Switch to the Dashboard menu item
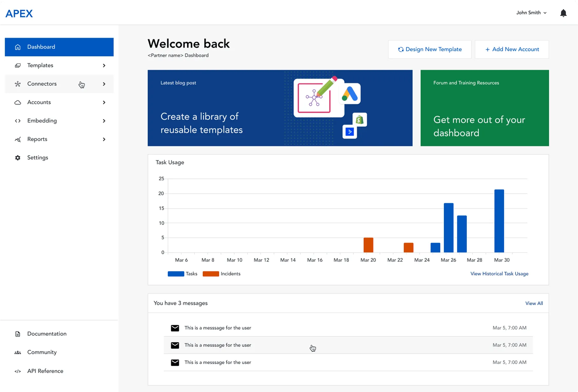Screen dimensions: 578x392 point(41,47)
